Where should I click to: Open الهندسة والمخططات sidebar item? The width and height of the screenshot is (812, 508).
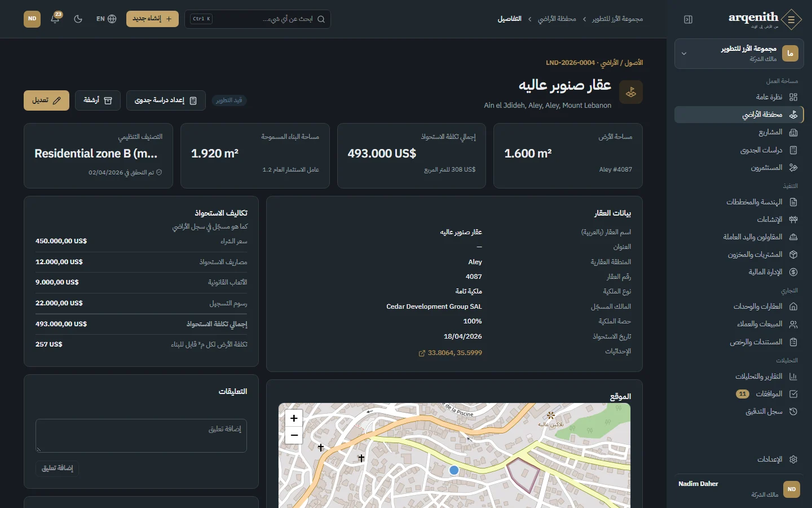(x=739, y=202)
